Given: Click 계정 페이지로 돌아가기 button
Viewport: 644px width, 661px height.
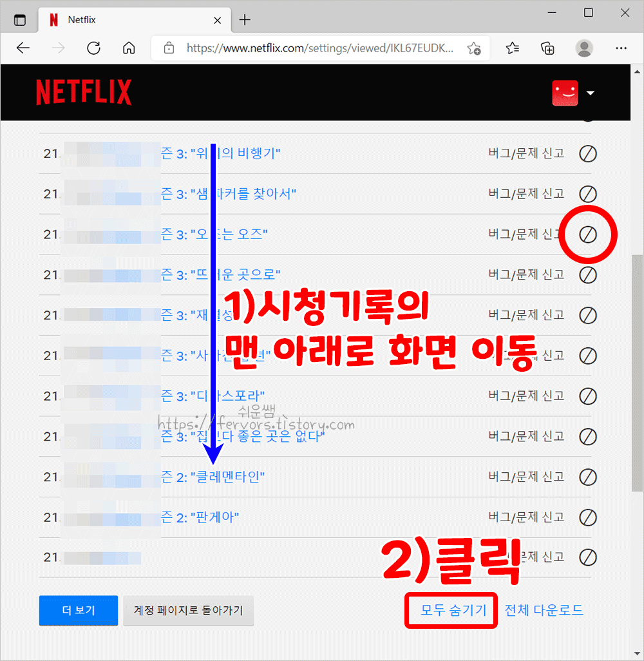Looking at the screenshot, I should point(189,610).
